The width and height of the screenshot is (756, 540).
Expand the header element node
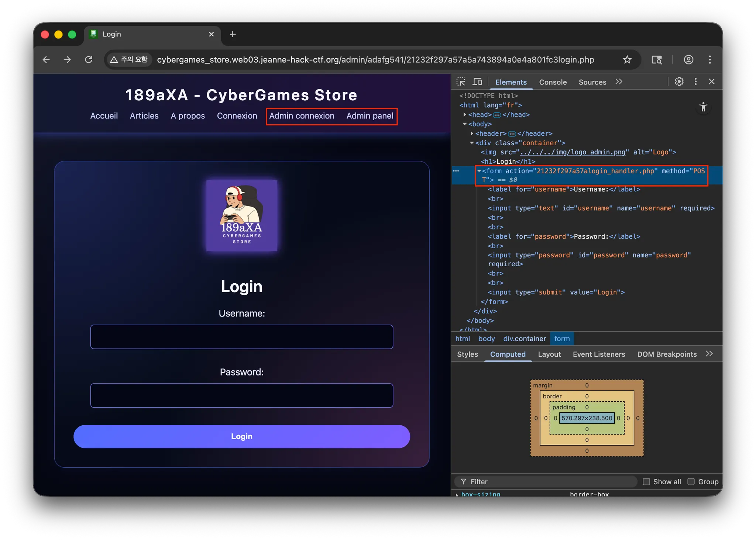[x=472, y=134]
